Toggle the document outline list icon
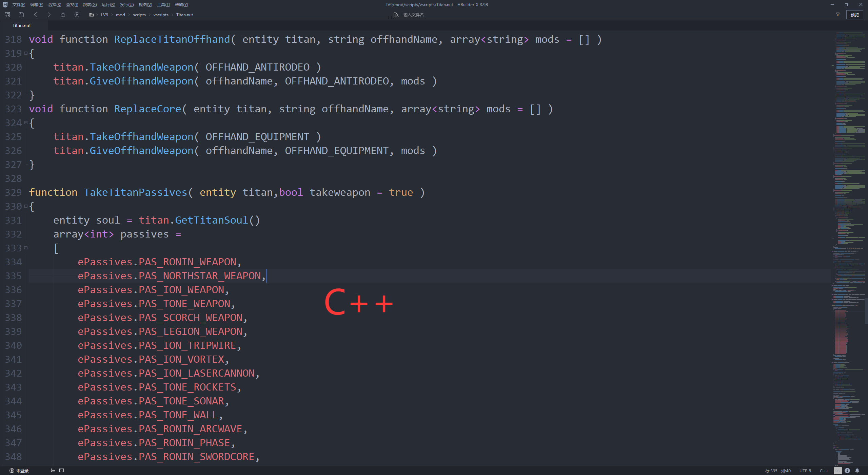Image resolution: width=868 pixels, height=475 pixels. coord(53,471)
